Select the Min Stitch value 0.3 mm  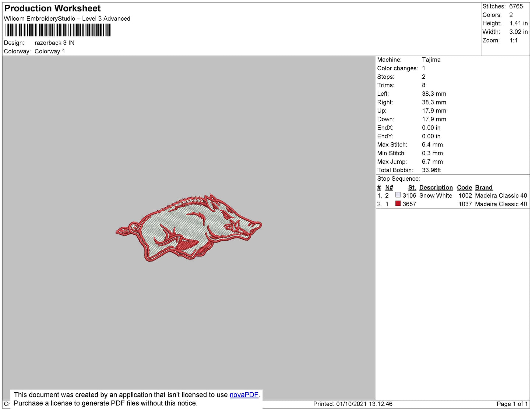(x=432, y=153)
